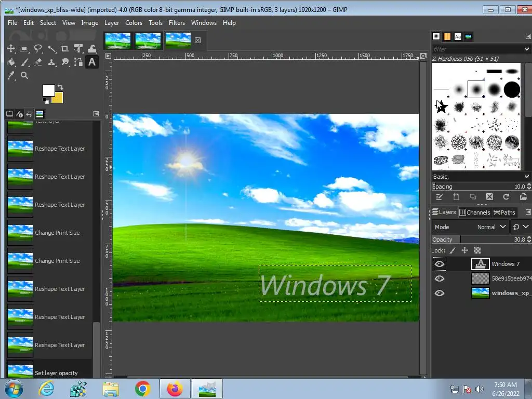532x399 pixels.
Task: Open the blend mode group switch dropdown
Action: (521, 227)
